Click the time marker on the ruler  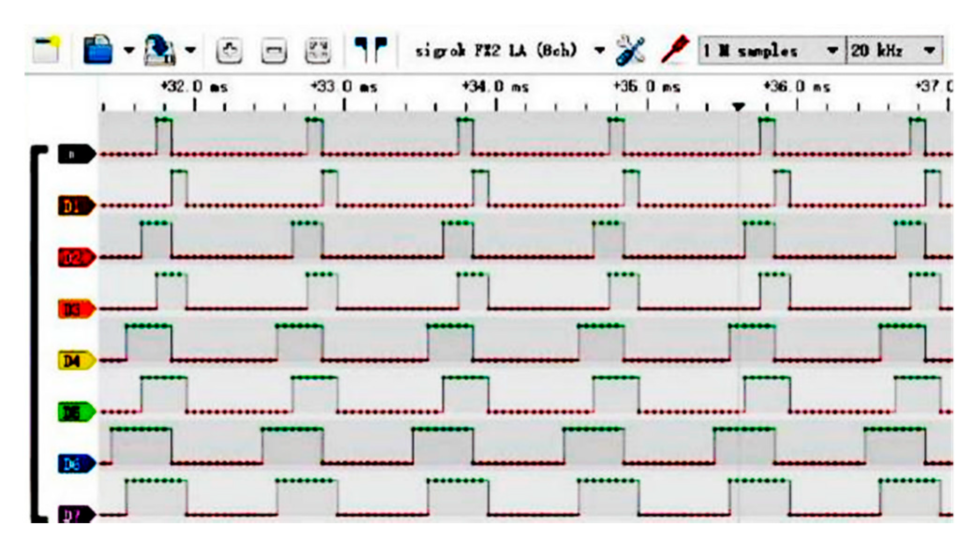click(x=738, y=107)
